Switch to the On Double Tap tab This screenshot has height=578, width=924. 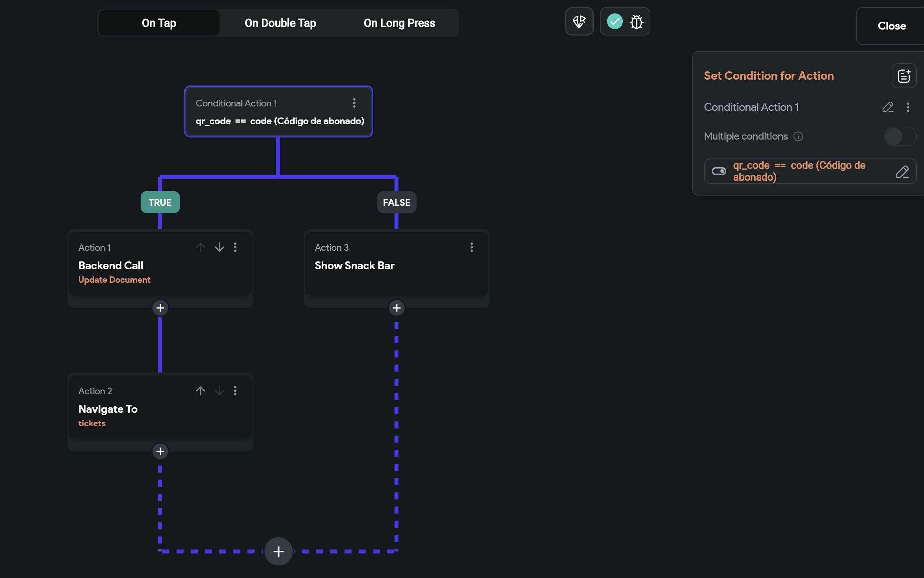[280, 23]
